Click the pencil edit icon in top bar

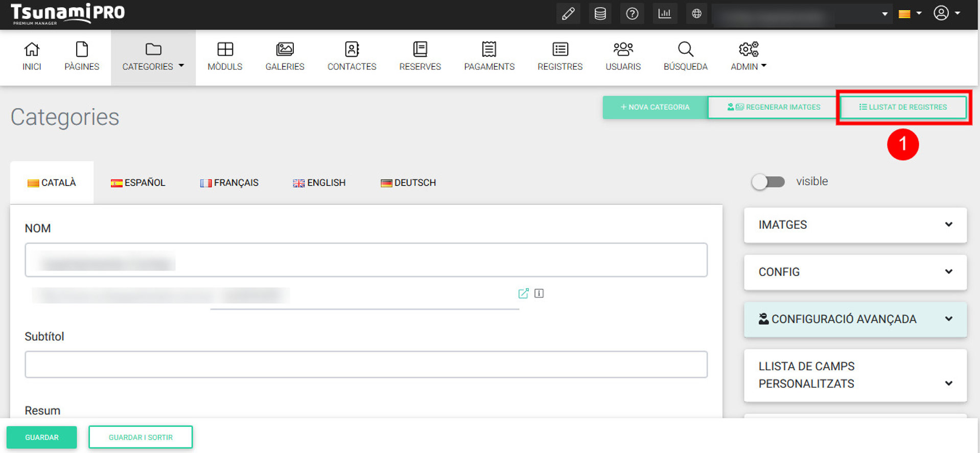tap(568, 14)
